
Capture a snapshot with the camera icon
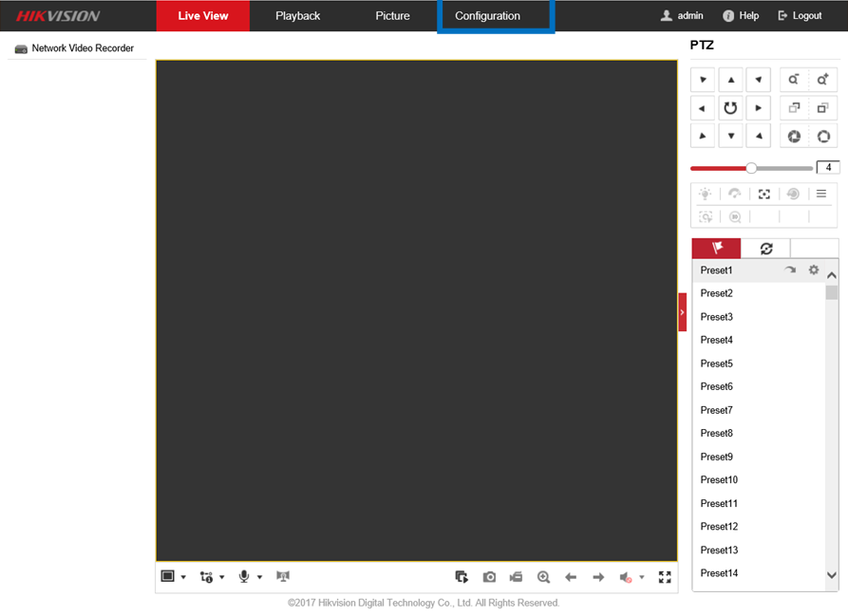coord(489,577)
